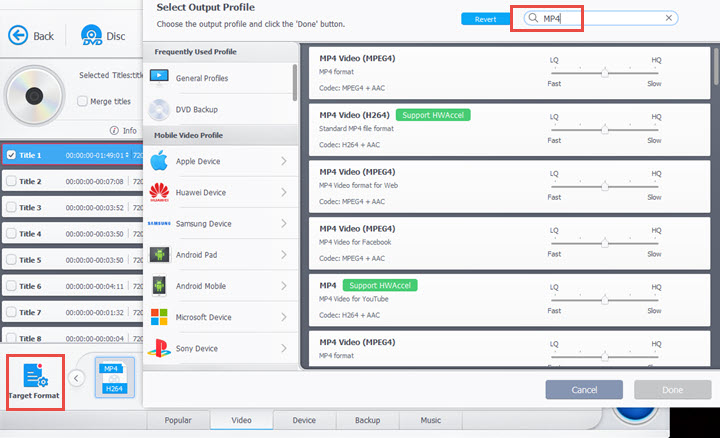The image size is (720, 438).
Task: Select the General Profiles icon
Action: [x=159, y=78]
